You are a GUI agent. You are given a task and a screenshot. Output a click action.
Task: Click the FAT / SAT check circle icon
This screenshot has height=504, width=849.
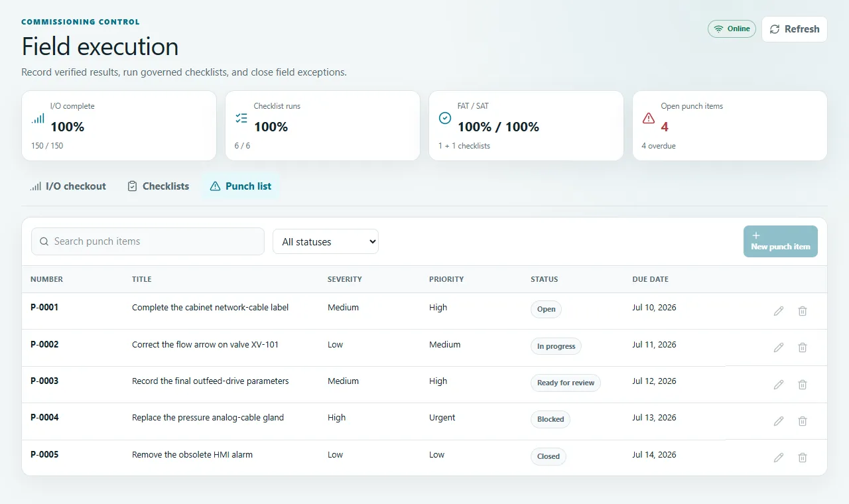(x=445, y=118)
